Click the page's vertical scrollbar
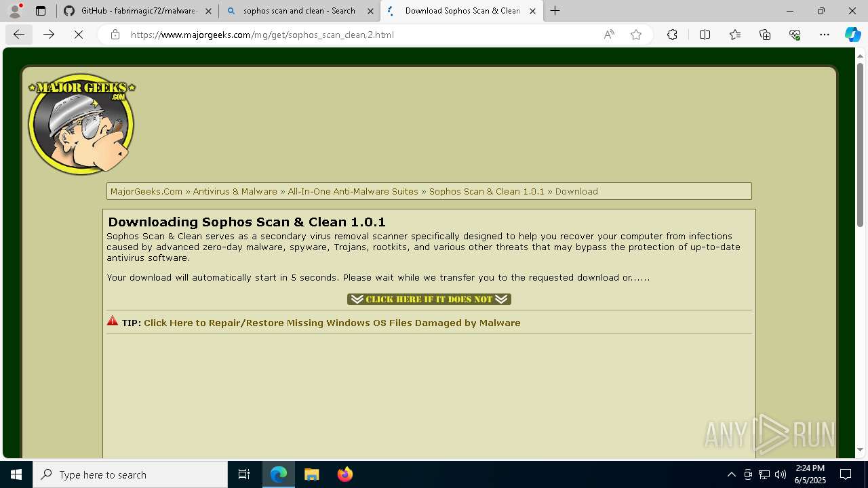This screenshot has height=488, width=868. (x=860, y=146)
